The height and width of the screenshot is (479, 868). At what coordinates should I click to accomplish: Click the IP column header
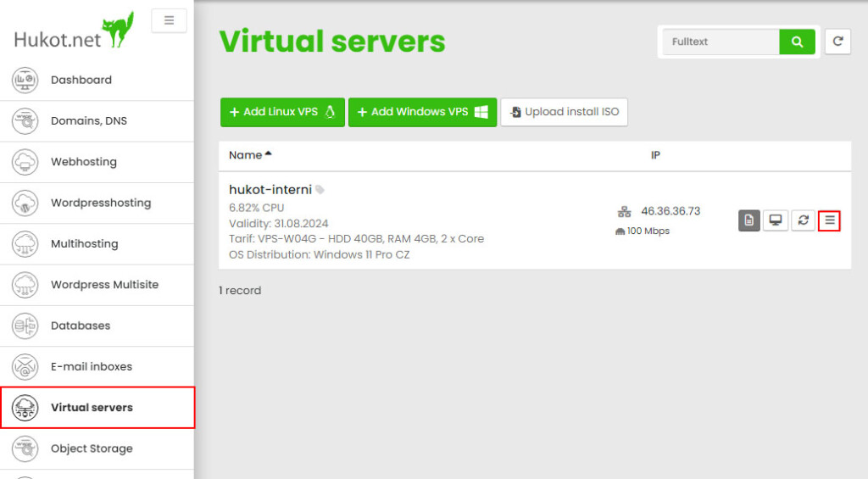[x=655, y=155]
